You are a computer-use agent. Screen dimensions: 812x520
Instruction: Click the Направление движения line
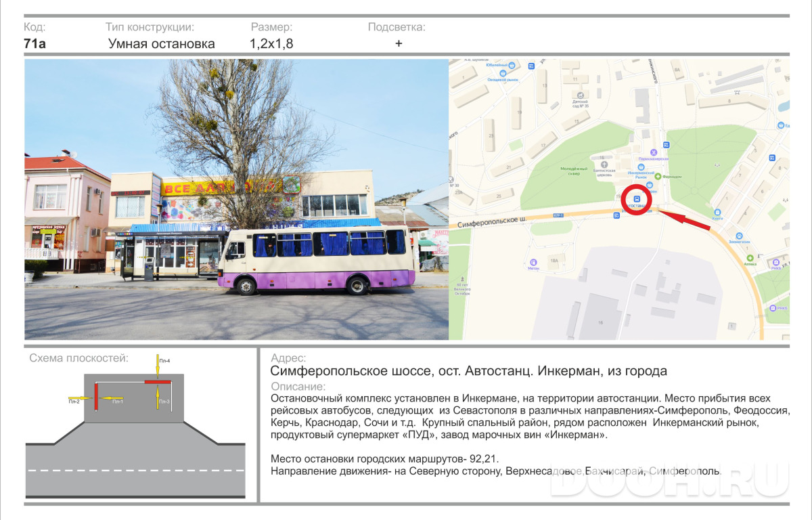tap(495, 471)
